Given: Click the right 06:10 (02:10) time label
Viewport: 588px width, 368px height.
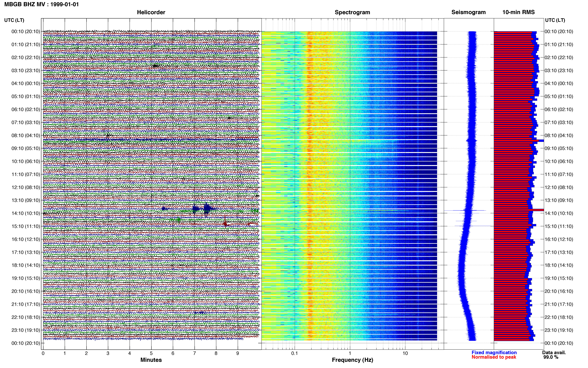Looking at the screenshot, I should click(x=559, y=109).
